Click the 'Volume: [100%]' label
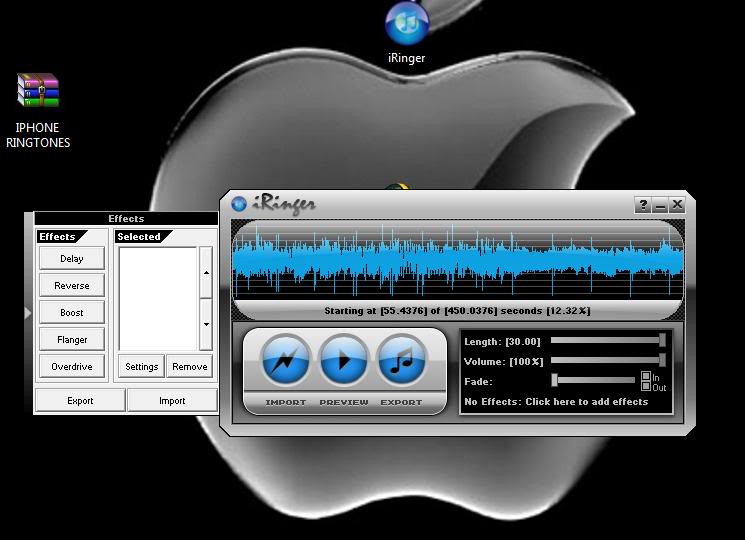 [503, 362]
